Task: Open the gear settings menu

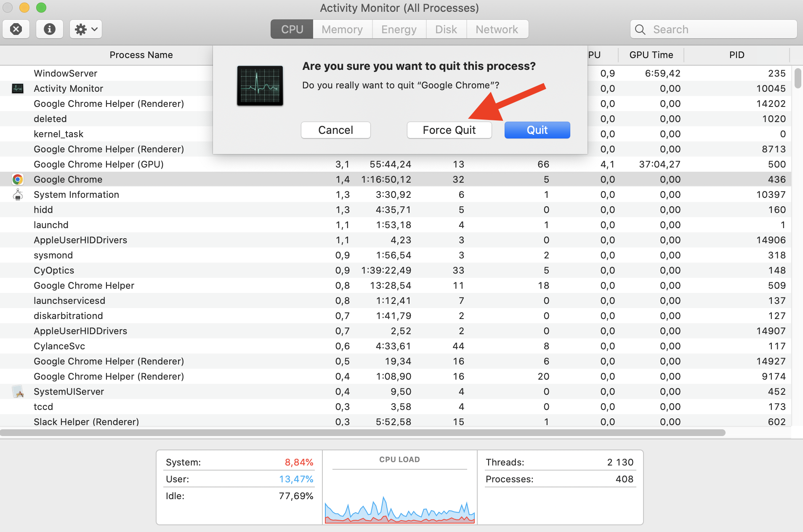Action: pos(85,29)
